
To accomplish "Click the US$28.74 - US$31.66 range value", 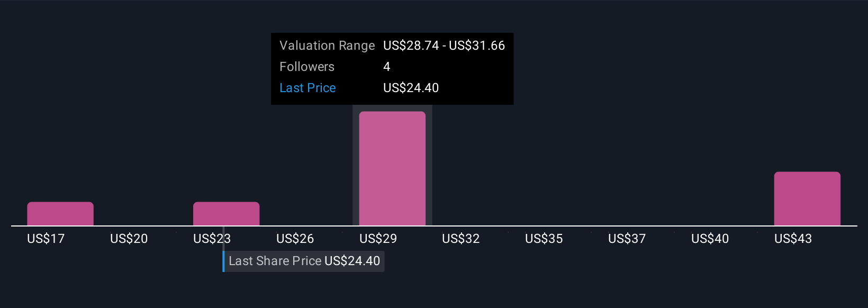I will point(444,46).
